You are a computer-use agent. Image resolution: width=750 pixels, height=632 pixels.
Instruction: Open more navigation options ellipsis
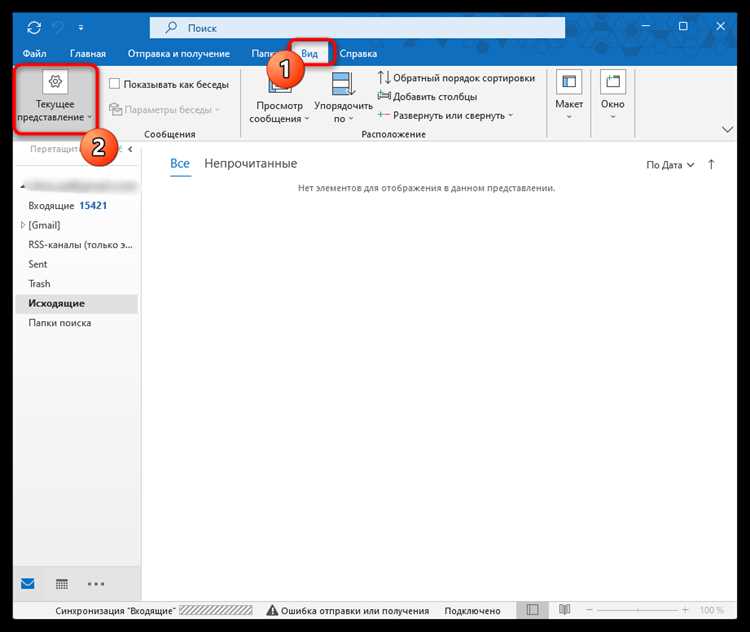click(96, 584)
